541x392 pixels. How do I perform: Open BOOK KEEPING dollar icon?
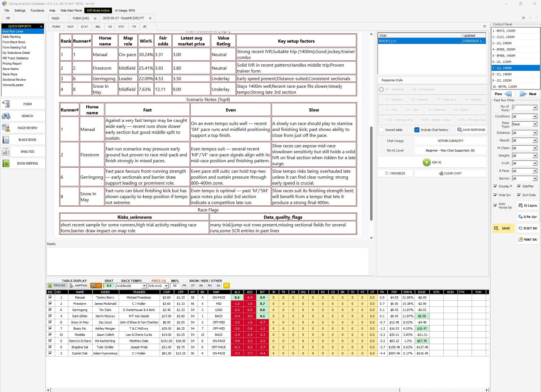tap(6, 163)
